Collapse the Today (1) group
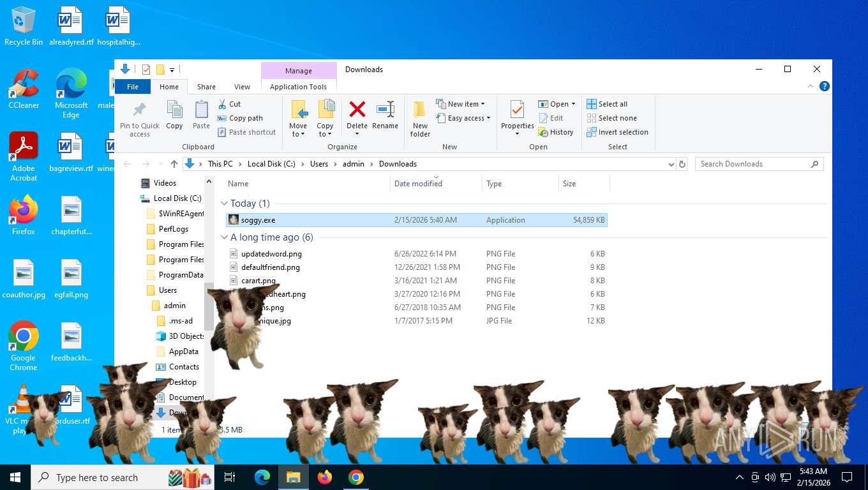 coord(225,204)
